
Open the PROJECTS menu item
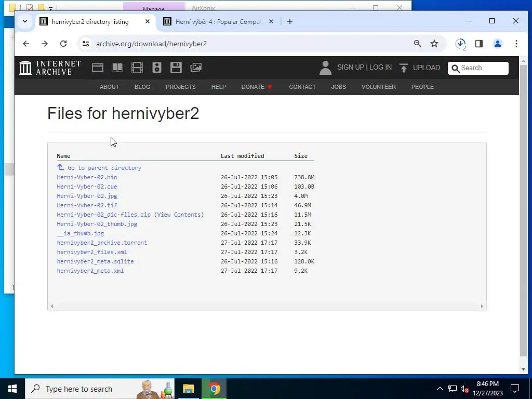tap(180, 87)
